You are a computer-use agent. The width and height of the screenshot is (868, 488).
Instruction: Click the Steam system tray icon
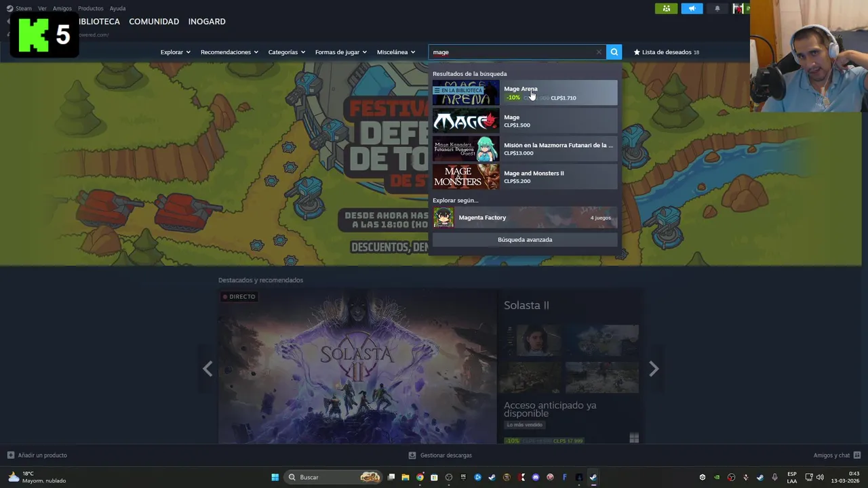tap(759, 477)
